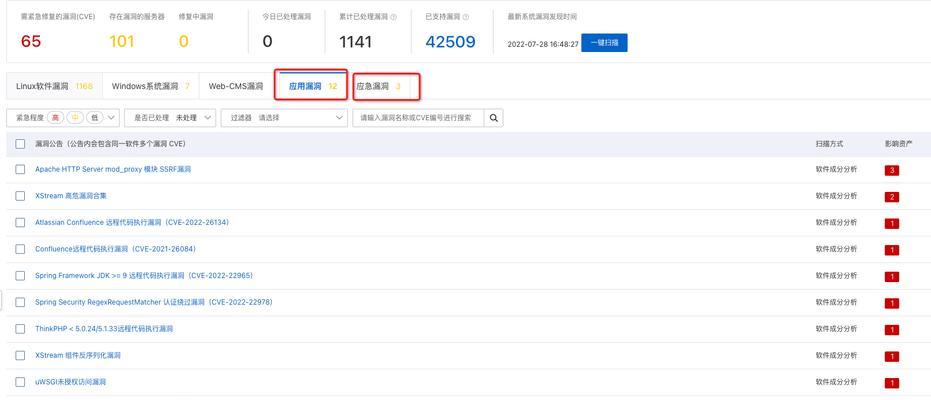Switch to Windows系统漏洞 tab

point(151,86)
